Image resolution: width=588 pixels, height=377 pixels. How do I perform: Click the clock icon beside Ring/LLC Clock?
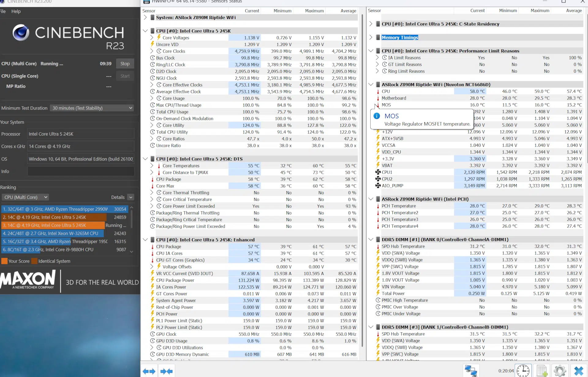(x=152, y=64)
